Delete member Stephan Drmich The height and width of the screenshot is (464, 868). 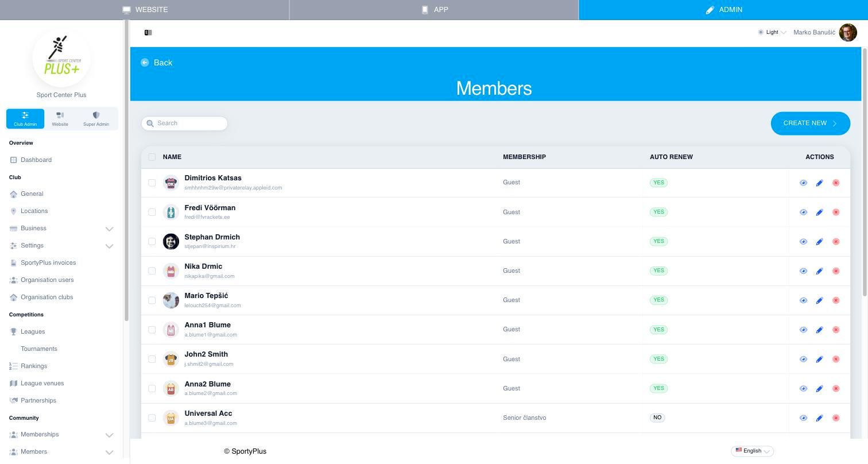point(836,241)
